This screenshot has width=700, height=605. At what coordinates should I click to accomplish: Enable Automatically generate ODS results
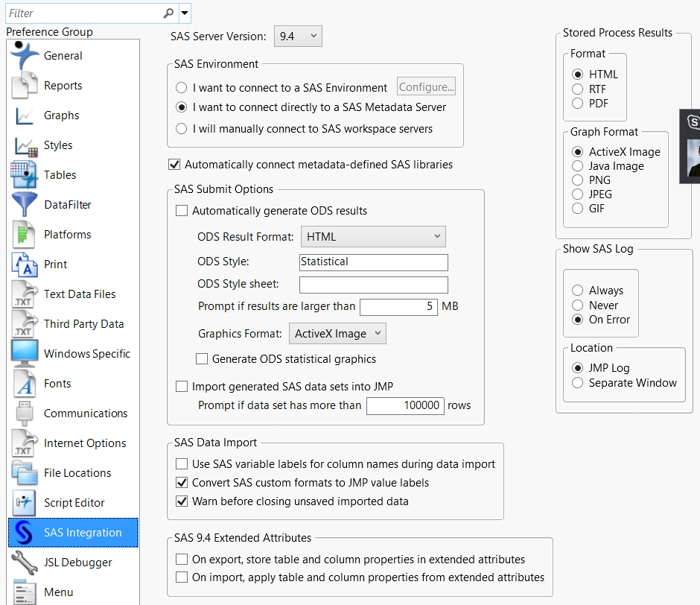(x=182, y=211)
